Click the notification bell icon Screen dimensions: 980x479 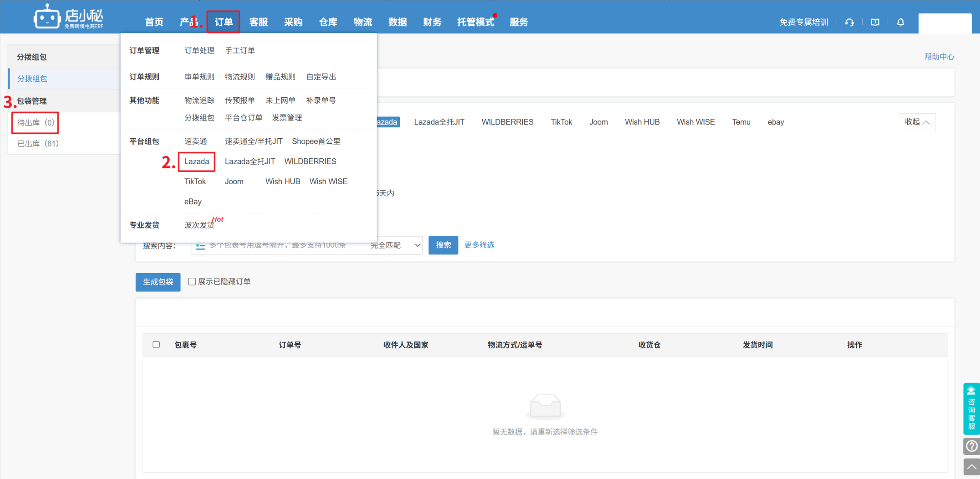click(x=901, y=22)
